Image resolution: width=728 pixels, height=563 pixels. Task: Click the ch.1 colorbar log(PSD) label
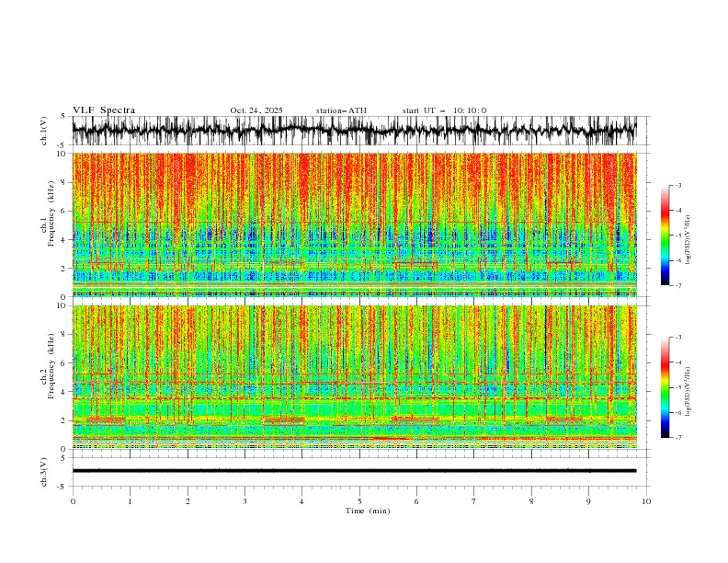(x=688, y=240)
